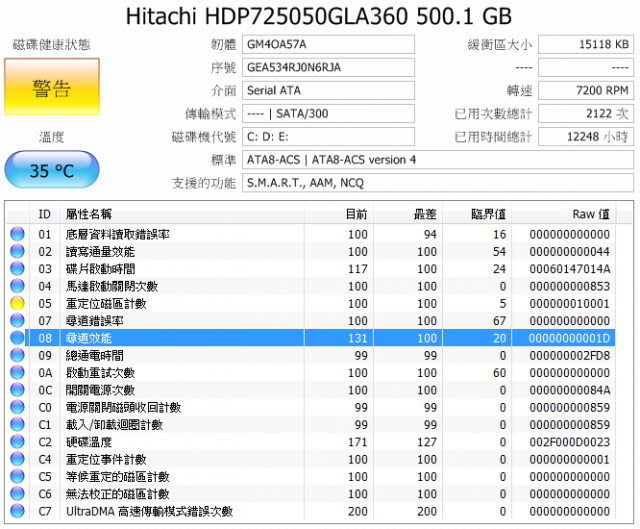
Task: Click the Serial ATA interface field
Action: click(328, 90)
